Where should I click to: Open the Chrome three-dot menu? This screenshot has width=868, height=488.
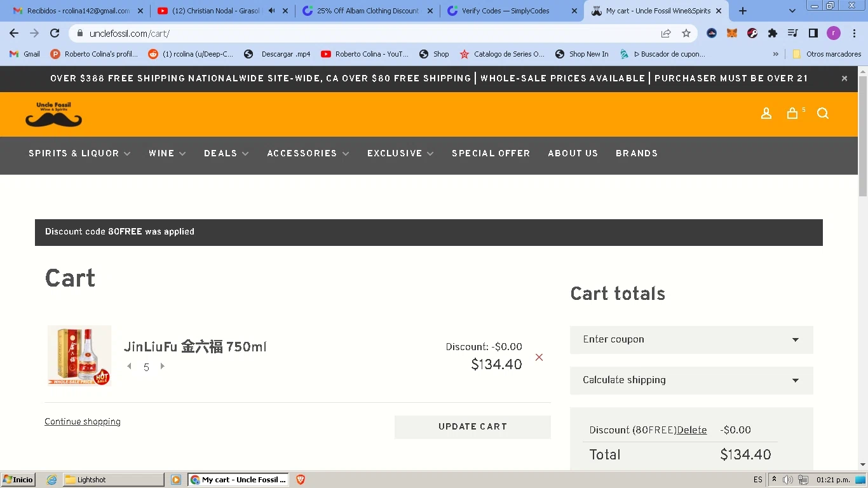tap(853, 33)
